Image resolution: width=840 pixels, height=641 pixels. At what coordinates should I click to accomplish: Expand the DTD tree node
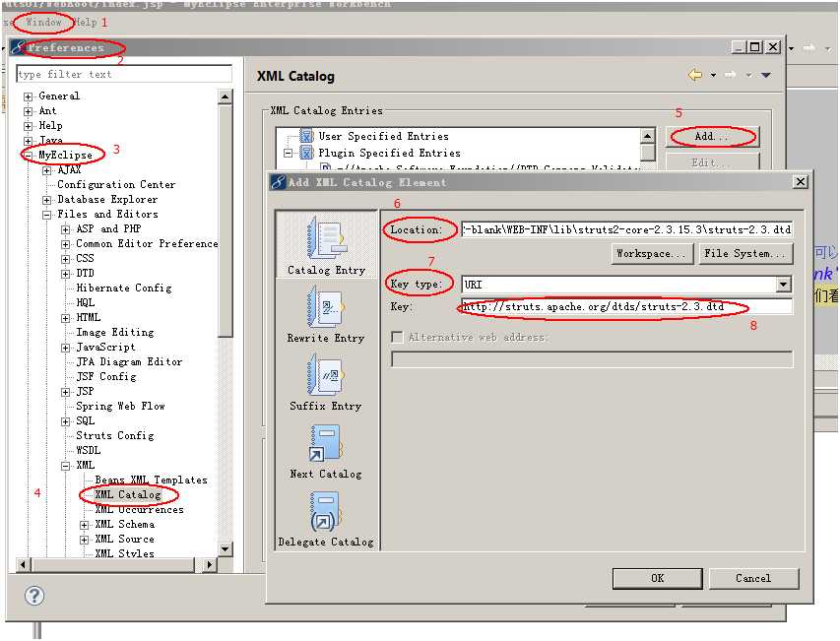[x=65, y=274]
